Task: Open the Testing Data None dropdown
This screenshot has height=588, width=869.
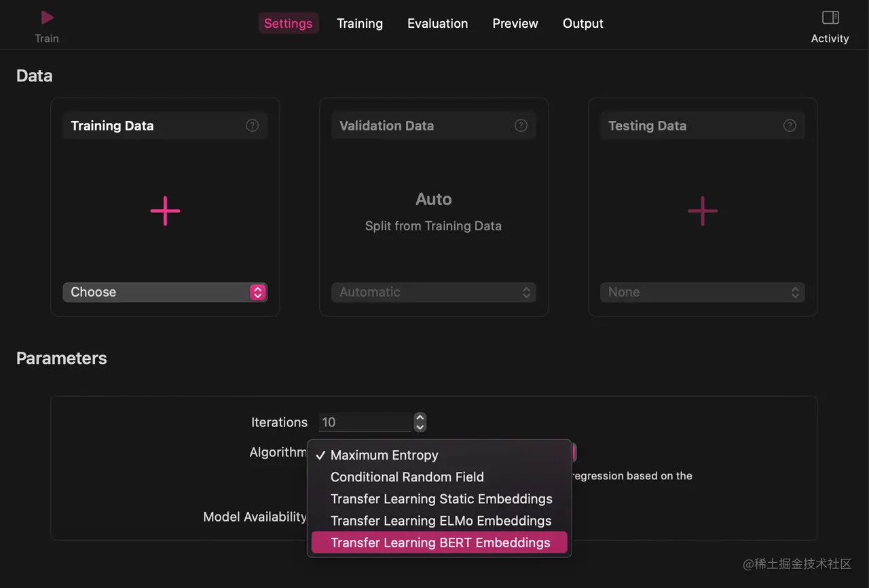Action: (x=702, y=292)
